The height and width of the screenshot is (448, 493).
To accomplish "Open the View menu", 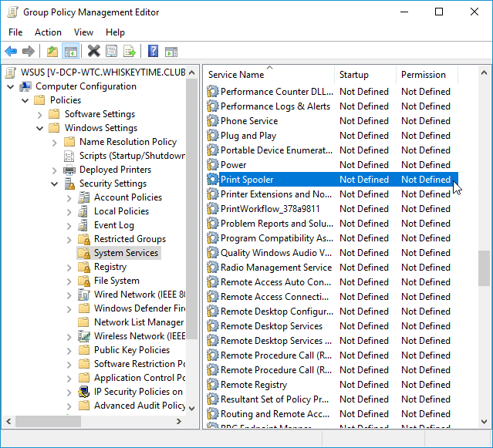I will point(83,32).
